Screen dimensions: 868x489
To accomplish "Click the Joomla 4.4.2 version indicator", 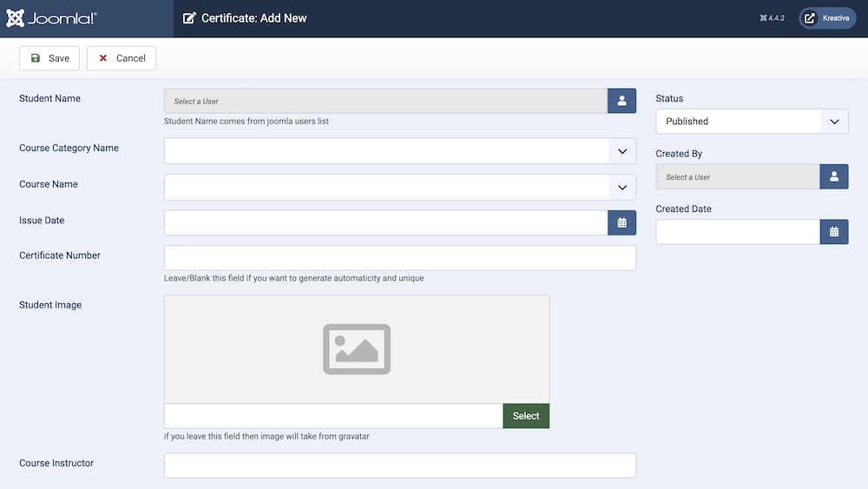I will [772, 18].
